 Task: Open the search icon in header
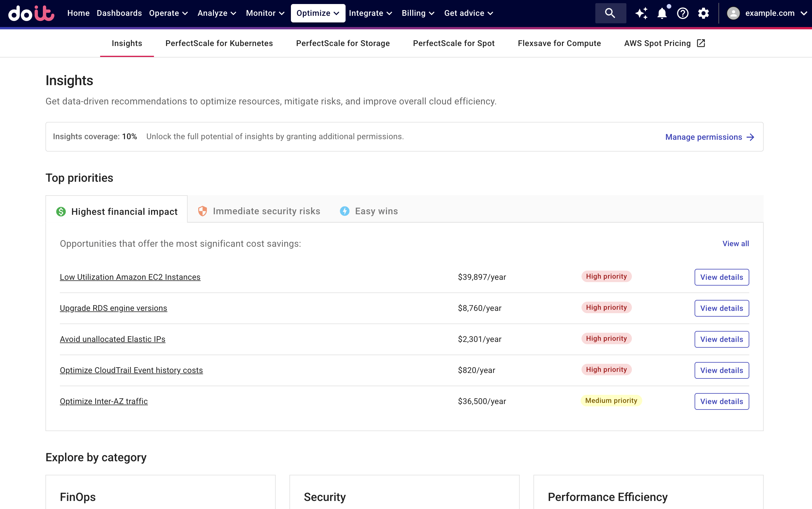tap(610, 13)
